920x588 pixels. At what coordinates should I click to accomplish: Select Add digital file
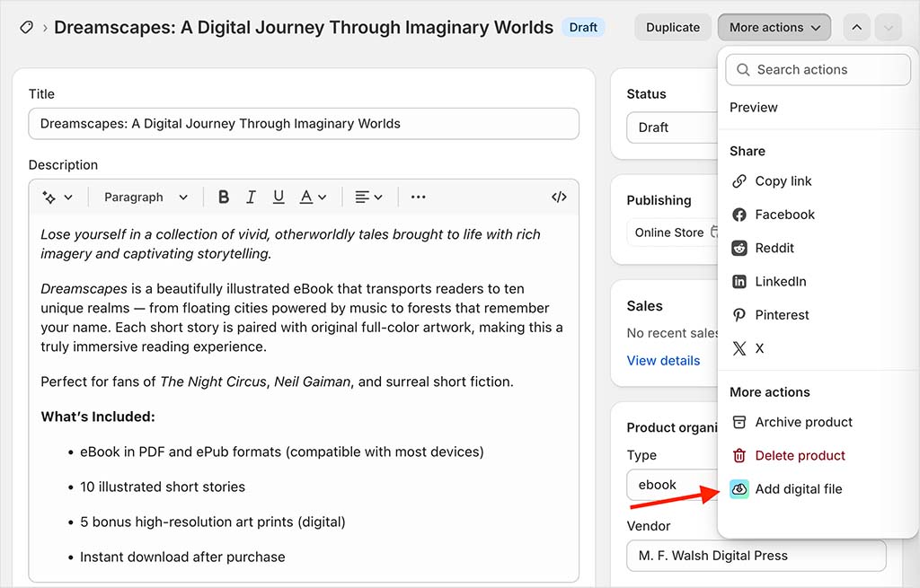[798, 489]
